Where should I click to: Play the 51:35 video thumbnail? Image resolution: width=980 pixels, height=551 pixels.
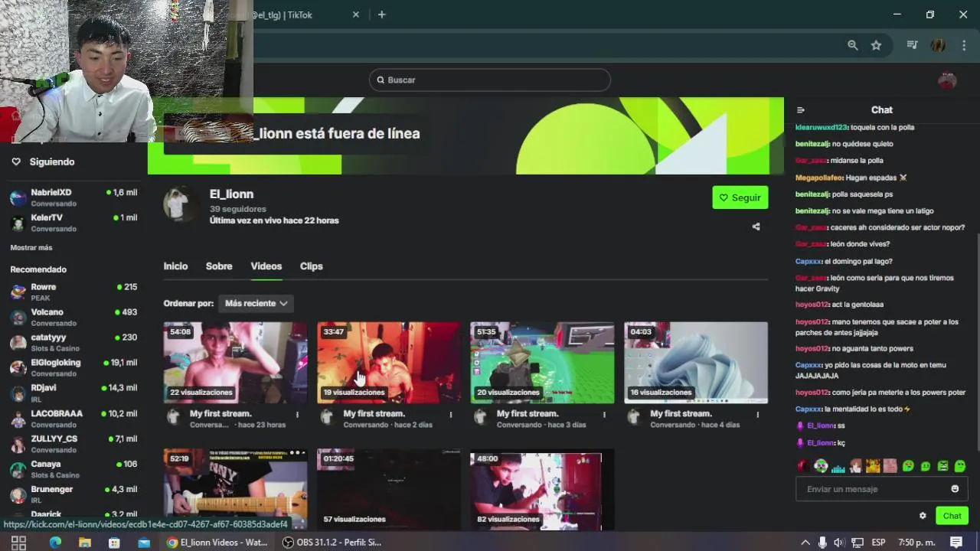542,363
